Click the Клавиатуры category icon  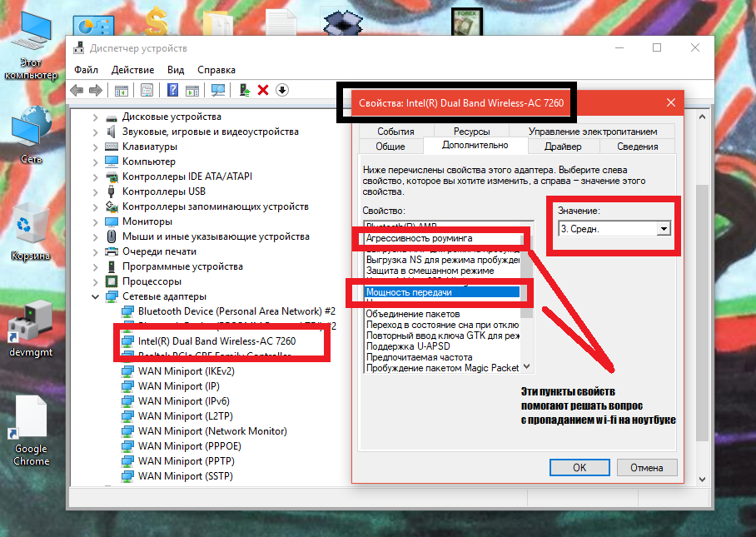click(x=112, y=147)
